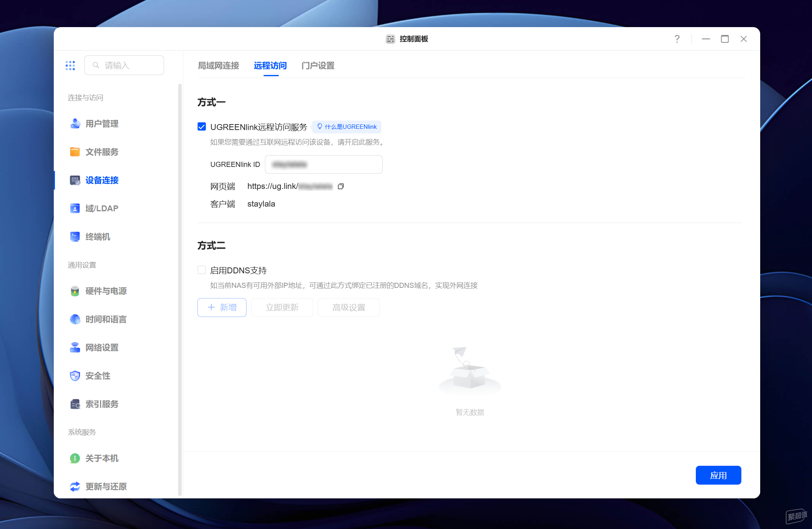Focus the UGREENlink ID input field
Viewport: 812px width, 529px height.
point(324,164)
